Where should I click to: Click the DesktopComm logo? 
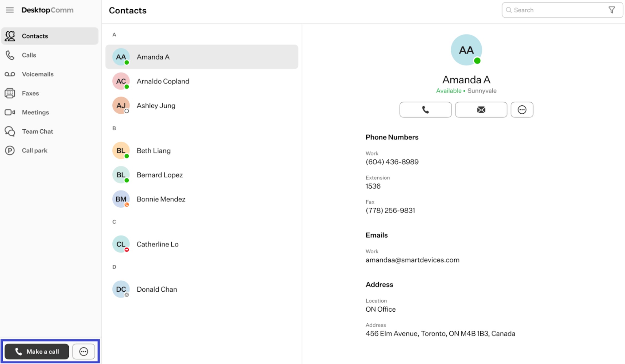(x=47, y=10)
